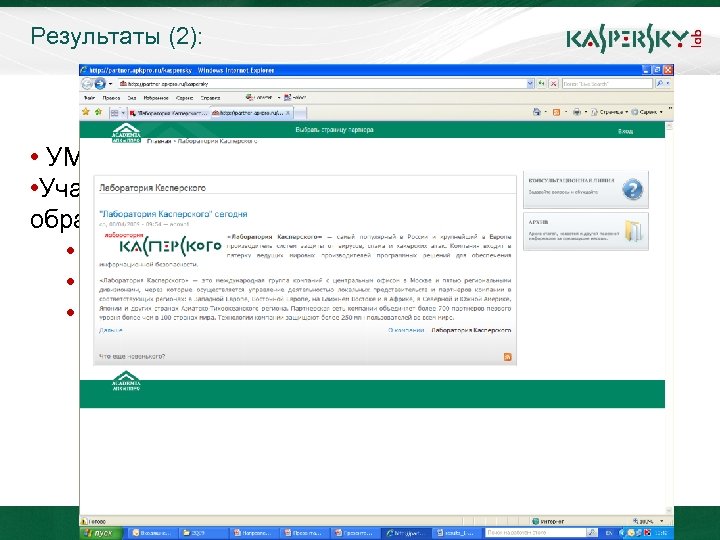This screenshot has width=720, height=540.
Task: Switch to the Лаборатория Касперского browser tab
Action: pos(169,112)
